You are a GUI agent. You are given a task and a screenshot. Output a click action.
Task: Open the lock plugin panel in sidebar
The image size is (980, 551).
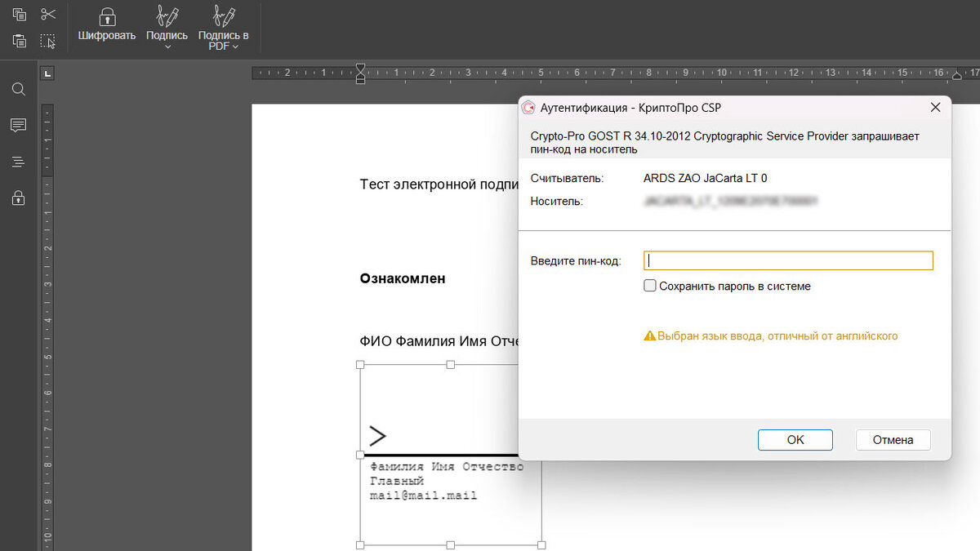click(18, 198)
